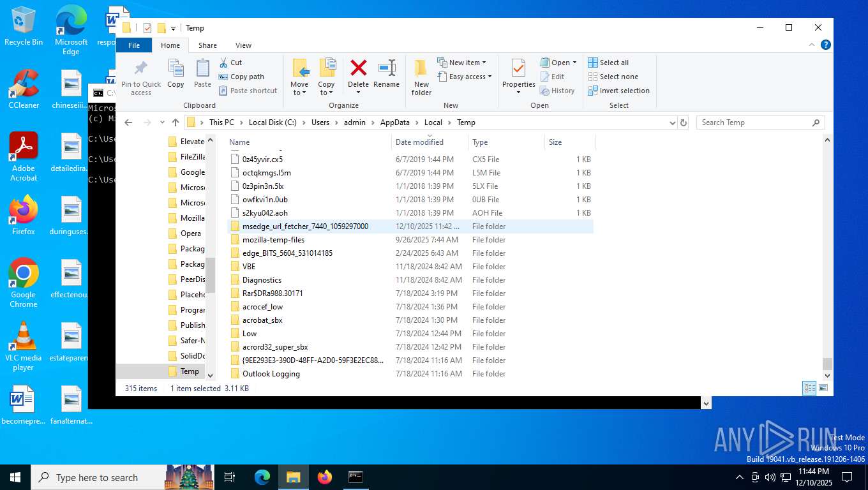Refresh the Temp folder view
The height and width of the screenshot is (490, 868).
pyautogui.click(x=684, y=122)
